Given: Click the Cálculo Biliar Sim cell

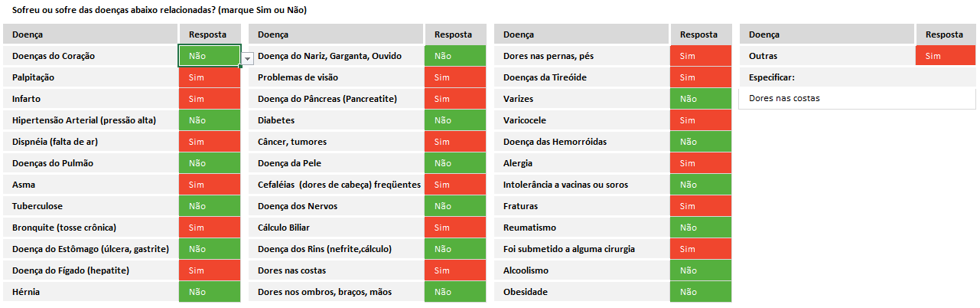Looking at the screenshot, I should point(455,228).
